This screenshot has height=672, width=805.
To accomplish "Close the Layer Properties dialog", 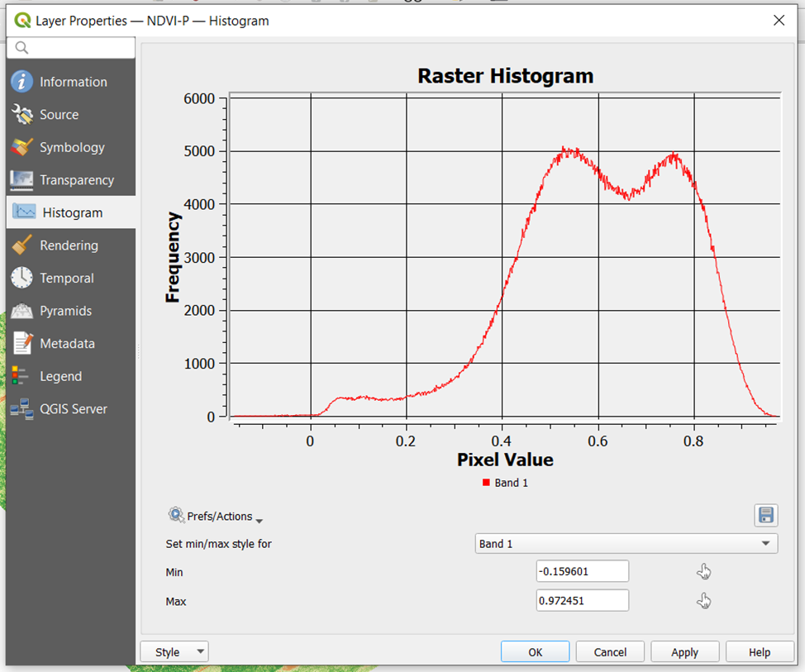I will coord(779,21).
